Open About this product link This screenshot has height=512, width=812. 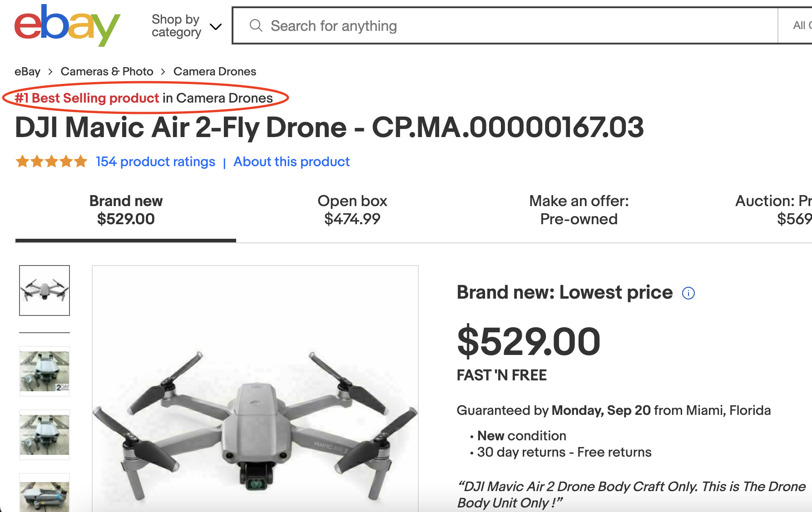[292, 162]
